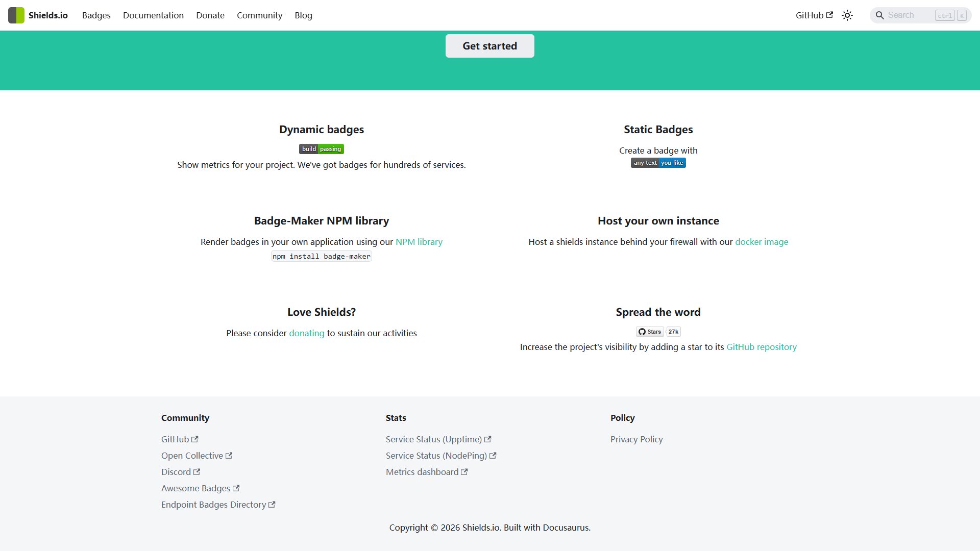This screenshot has width=980, height=551.
Task: Click the 'Dynamic badges' heading
Action: [x=322, y=130]
